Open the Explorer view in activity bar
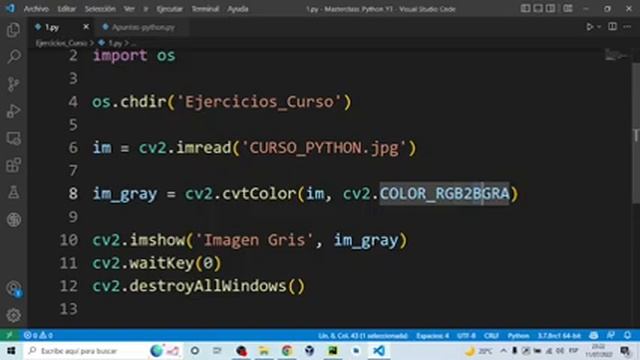Viewport: 640px width, 360px height. tap(13, 30)
